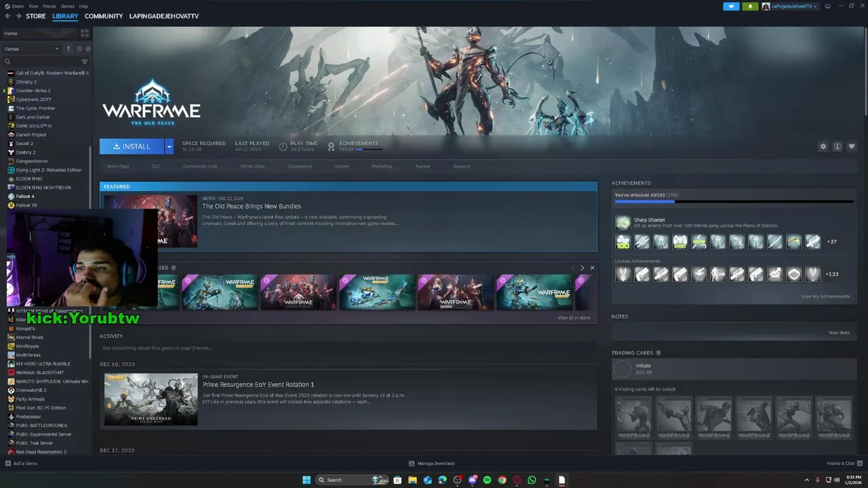The width and height of the screenshot is (868, 488).
Task: Select Fallout 4 in the library list
Action: (25, 196)
